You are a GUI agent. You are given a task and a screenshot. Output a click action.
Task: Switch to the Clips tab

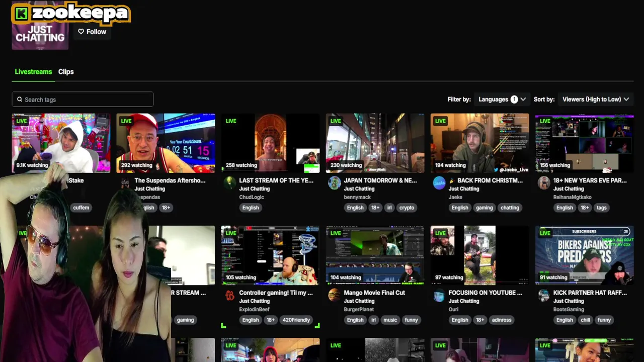(66, 71)
